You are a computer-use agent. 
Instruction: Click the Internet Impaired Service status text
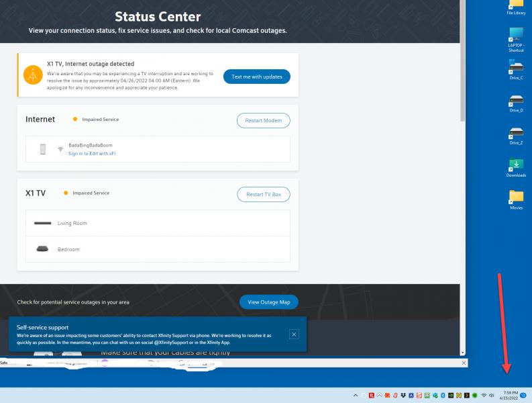click(x=101, y=120)
